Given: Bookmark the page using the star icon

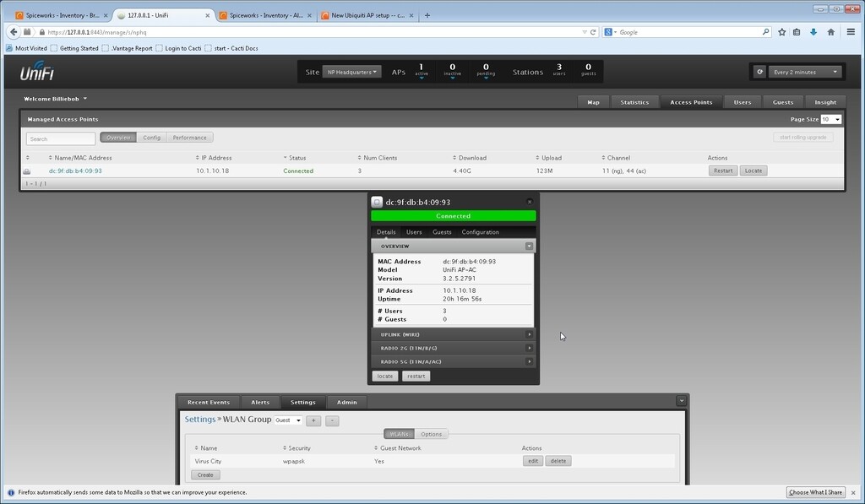Looking at the screenshot, I should coord(781,31).
